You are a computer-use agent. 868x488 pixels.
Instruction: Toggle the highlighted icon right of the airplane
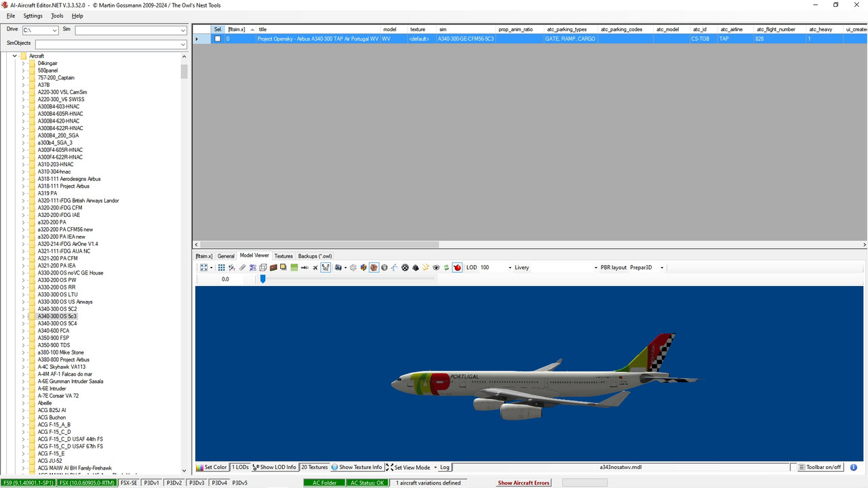[326, 267]
